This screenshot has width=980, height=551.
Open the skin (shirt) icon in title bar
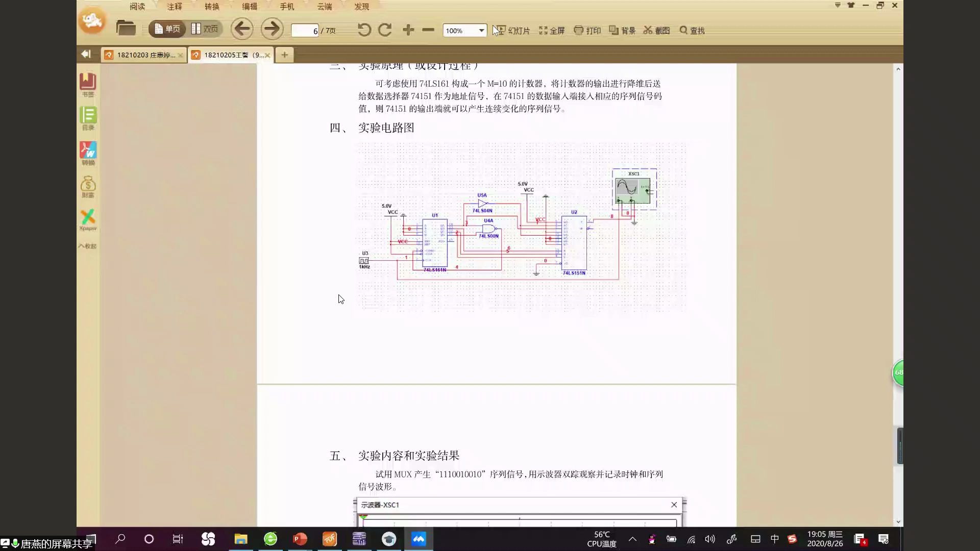851,5
